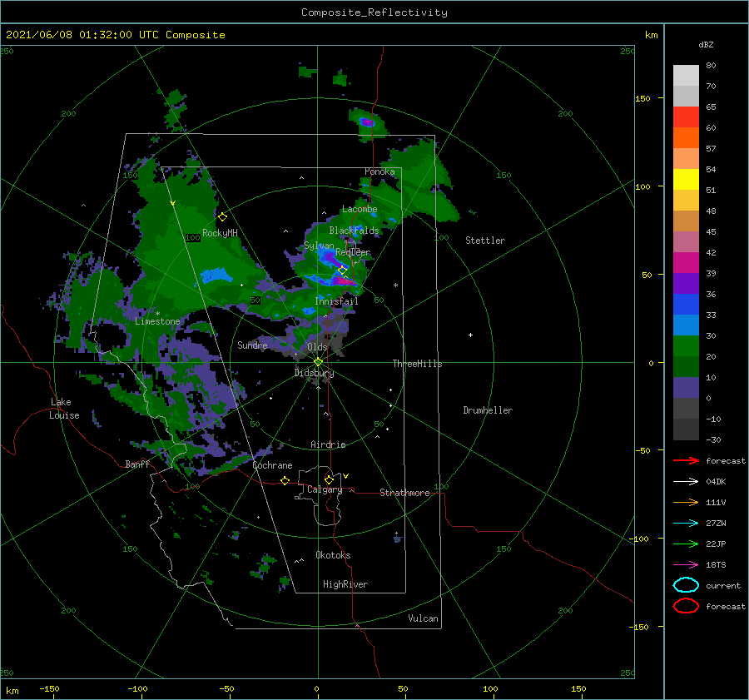Click the blue echo patch southwest of RockyMH
Viewport: 749px width, 700px height.
[216, 276]
